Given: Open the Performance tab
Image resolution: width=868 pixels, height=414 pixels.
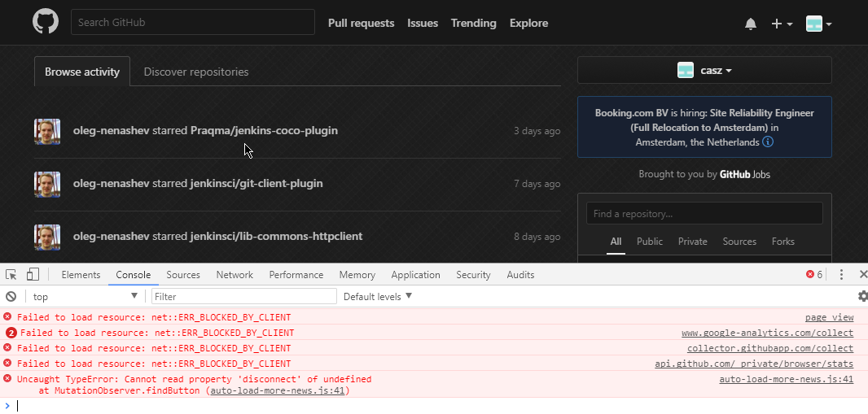Looking at the screenshot, I should [296, 275].
